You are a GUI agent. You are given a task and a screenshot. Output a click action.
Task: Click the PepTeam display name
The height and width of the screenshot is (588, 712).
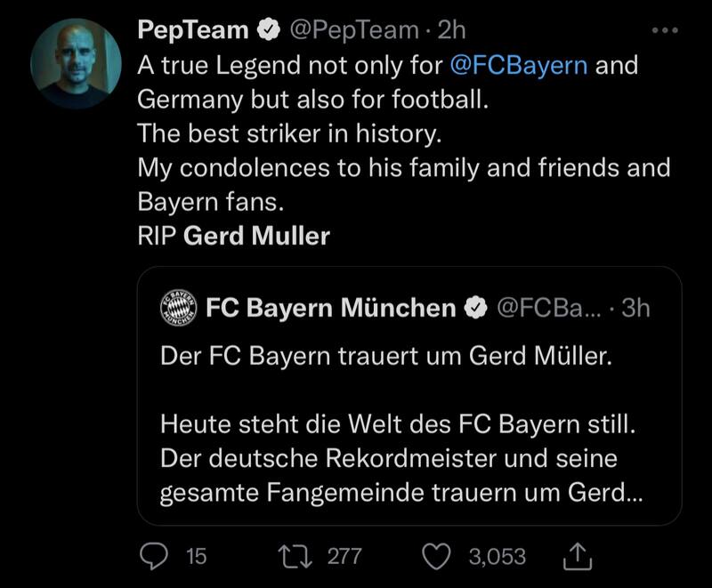(192, 31)
